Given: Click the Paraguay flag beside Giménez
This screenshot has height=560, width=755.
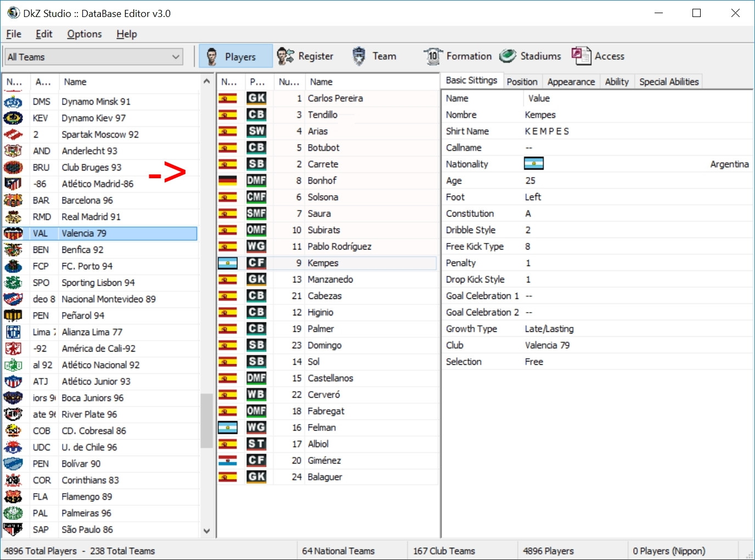Looking at the screenshot, I should click(228, 460).
